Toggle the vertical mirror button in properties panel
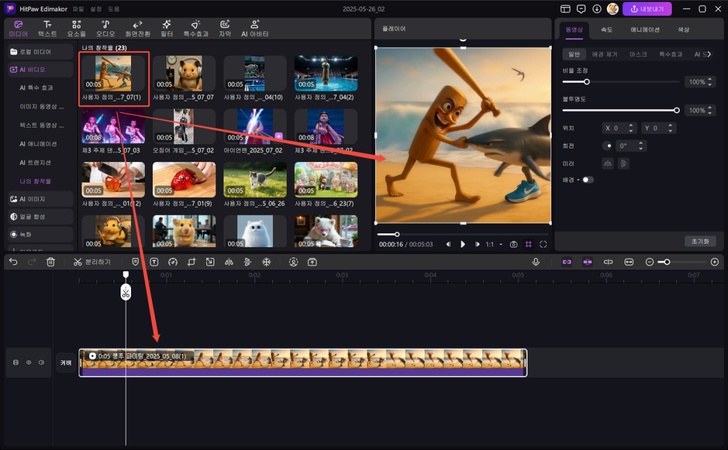728x450 pixels. pyautogui.click(x=624, y=163)
